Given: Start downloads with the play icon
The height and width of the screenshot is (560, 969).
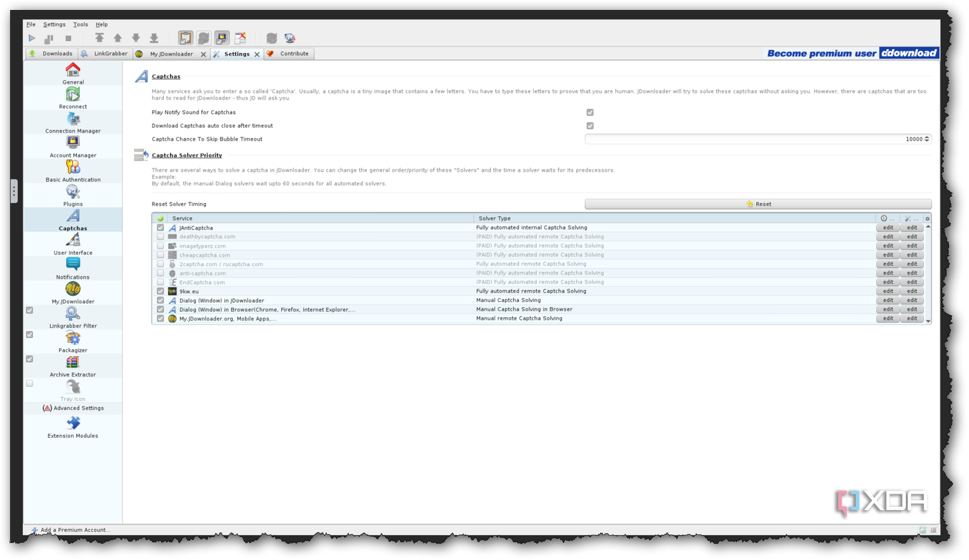Looking at the screenshot, I should tap(32, 38).
